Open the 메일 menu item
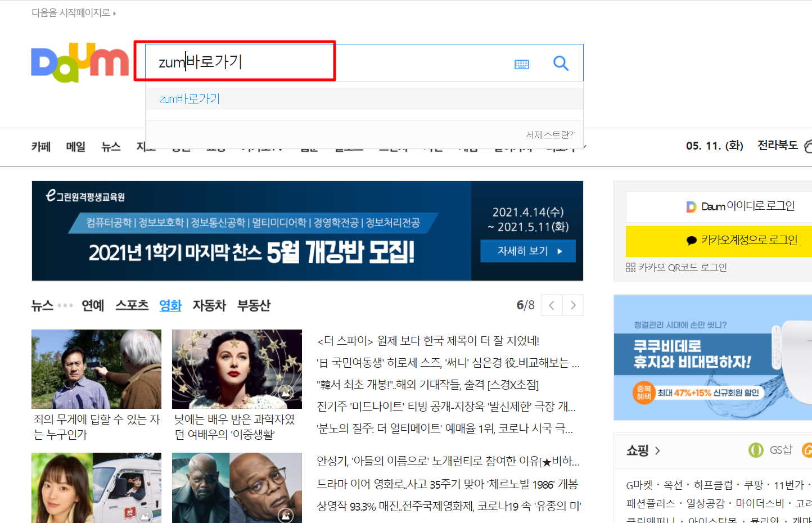The width and height of the screenshot is (812, 523). pyautogui.click(x=76, y=147)
